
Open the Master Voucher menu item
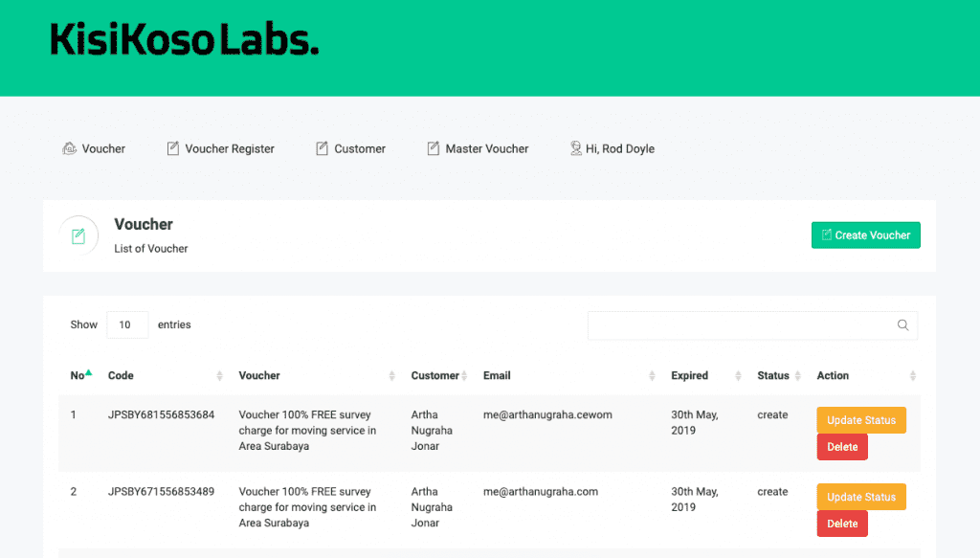pos(486,148)
